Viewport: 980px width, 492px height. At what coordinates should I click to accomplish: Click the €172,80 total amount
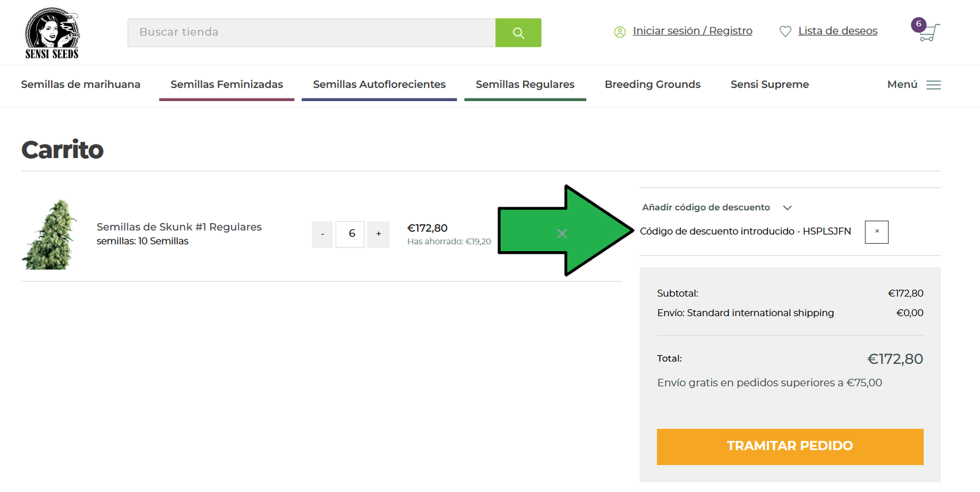(895, 358)
